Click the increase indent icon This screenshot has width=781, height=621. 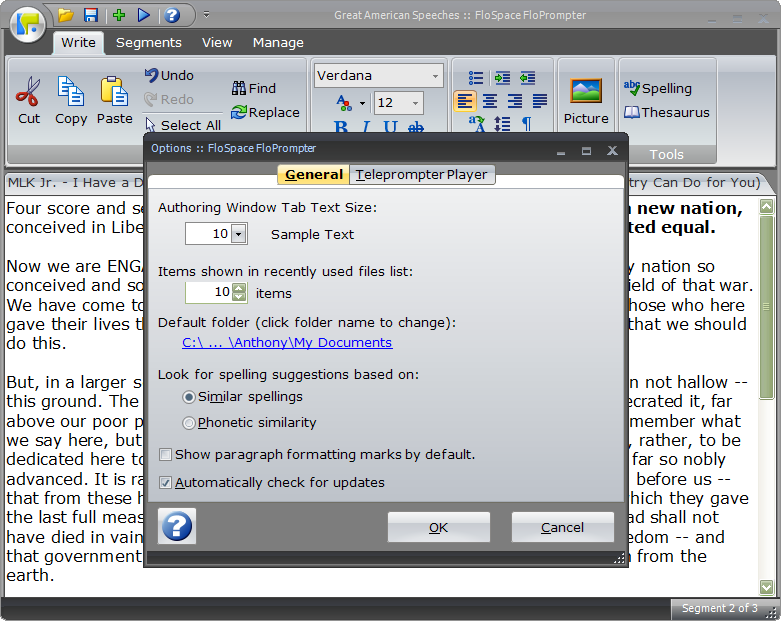502,78
